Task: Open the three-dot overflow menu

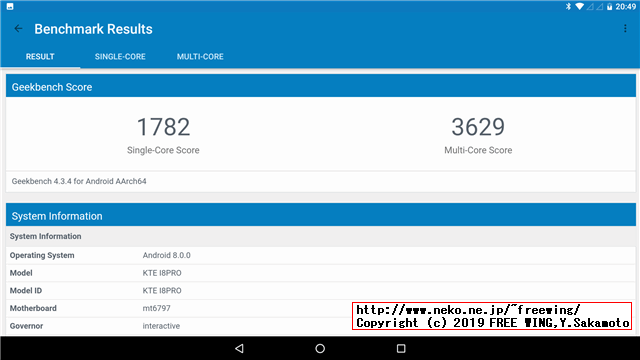Action: 625,28
